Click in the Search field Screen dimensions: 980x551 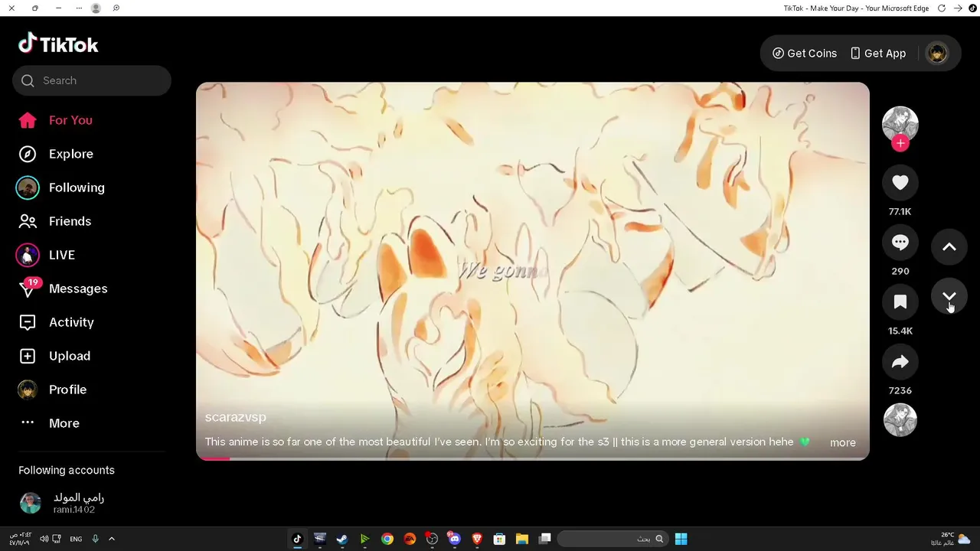92,80
